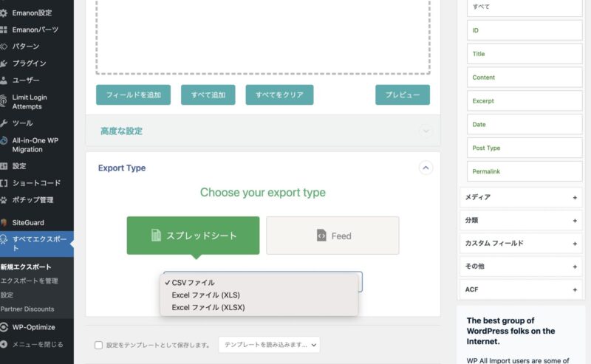The width and height of the screenshot is (591, 364).
Task: Click the メニューを閉じる label
Action: click(x=38, y=344)
